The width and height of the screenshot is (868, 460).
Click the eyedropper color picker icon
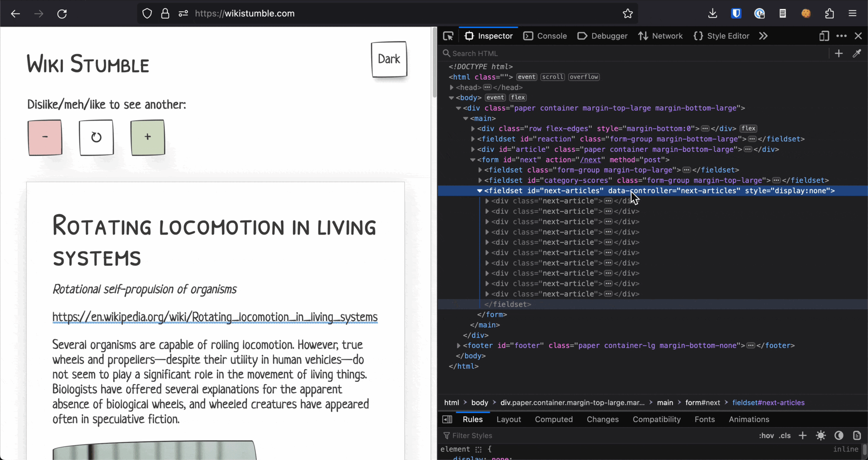[x=857, y=53]
